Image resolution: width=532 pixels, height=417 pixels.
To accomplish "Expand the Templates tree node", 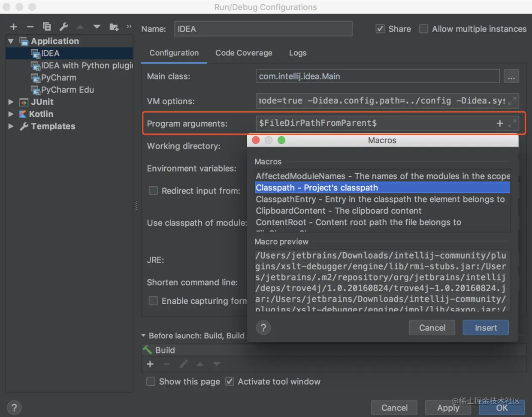I will click(11, 126).
